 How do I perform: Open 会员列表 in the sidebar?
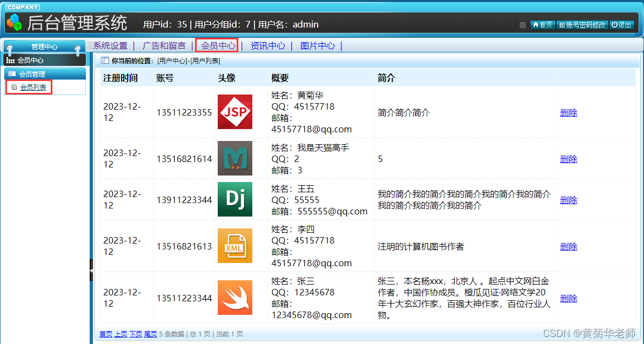[33, 87]
